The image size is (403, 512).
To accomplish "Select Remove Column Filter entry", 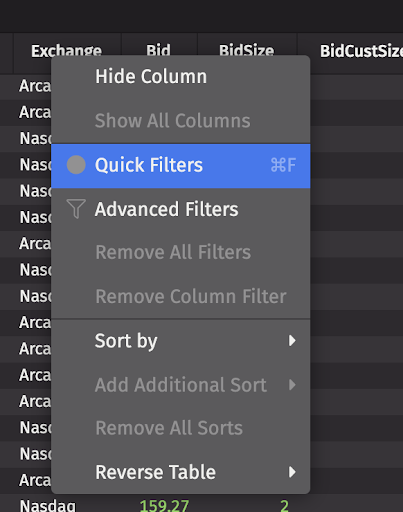I will pyautogui.click(x=181, y=296).
